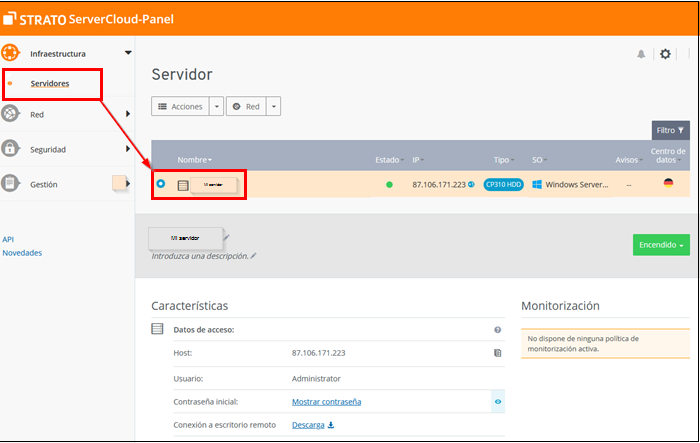Click the green status indicator dot
This screenshot has height=443, width=700.
coord(389,184)
